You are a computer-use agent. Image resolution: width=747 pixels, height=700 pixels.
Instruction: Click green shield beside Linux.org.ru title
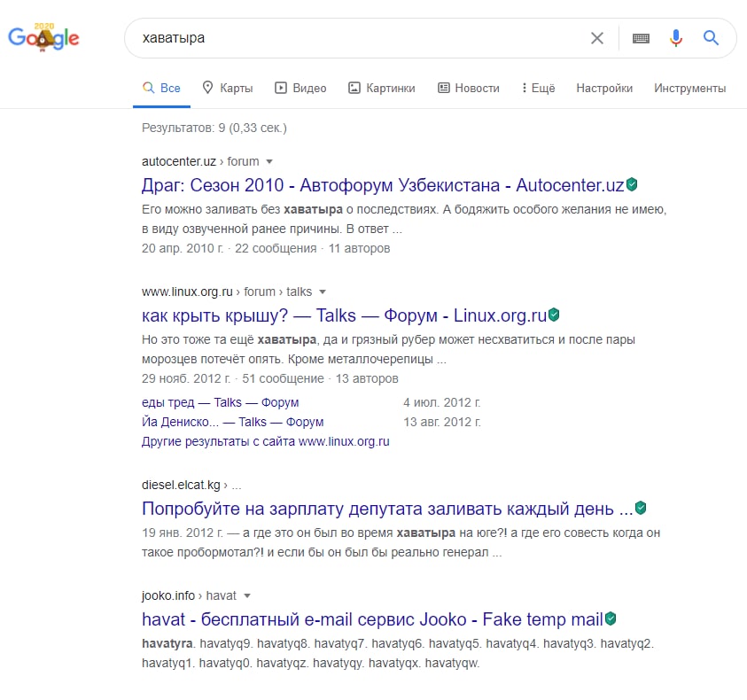554,315
